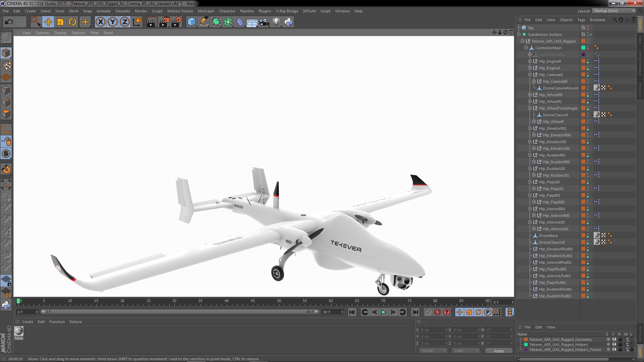Click the Array modeling icon
This screenshot has height=362, width=644.
point(228,22)
